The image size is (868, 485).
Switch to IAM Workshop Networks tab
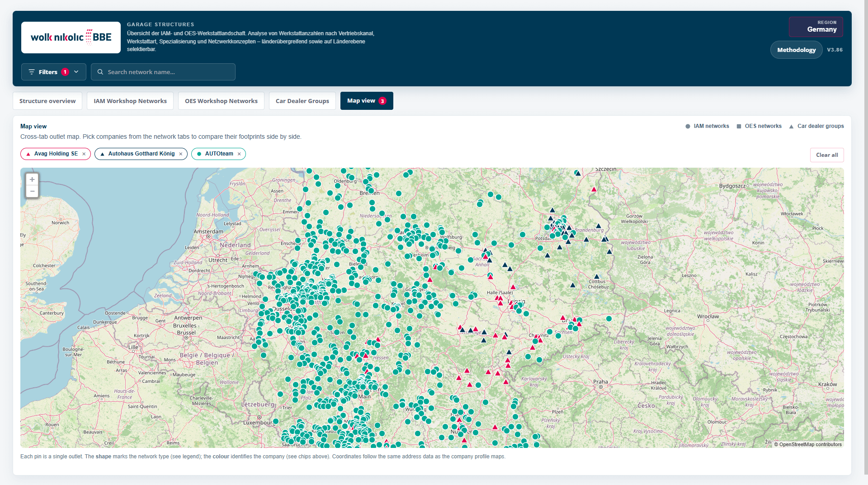pos(130,101)
